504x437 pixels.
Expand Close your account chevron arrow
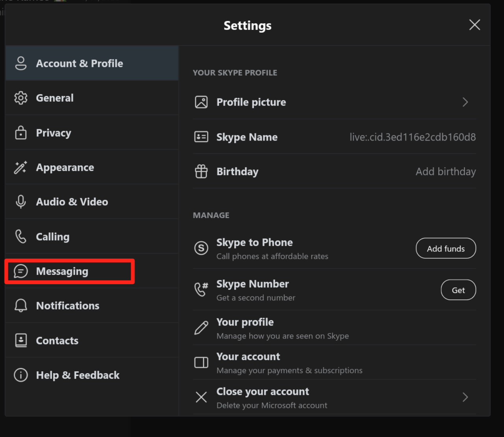(465, 397)
